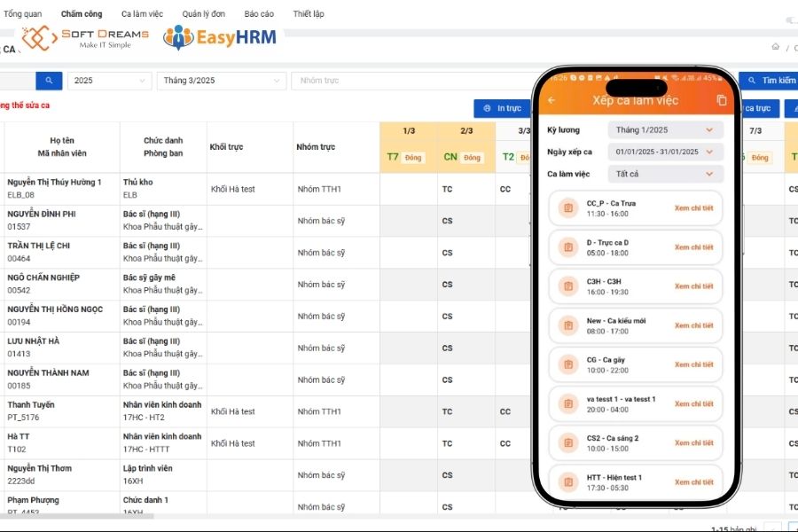Click the Tìm kiếm button
The width and height of the screenshot is (798, 532).
click(769, 81)
